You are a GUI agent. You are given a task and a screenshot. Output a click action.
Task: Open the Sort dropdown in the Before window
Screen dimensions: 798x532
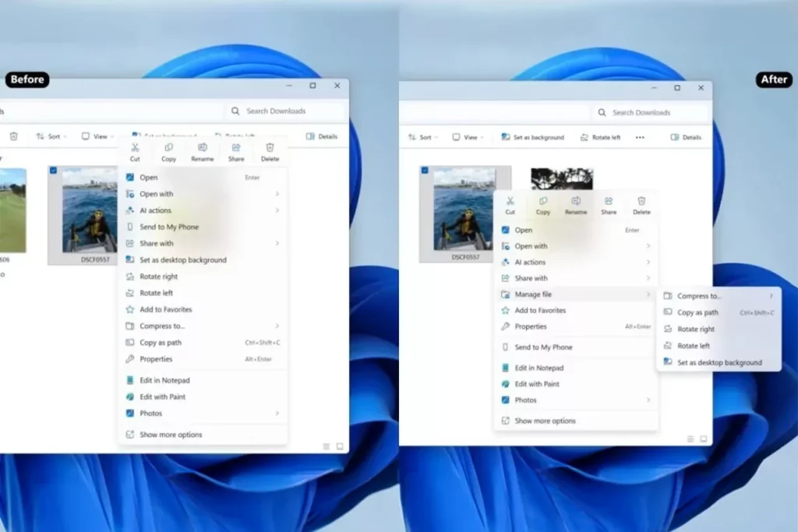click(x=51, y=136)
